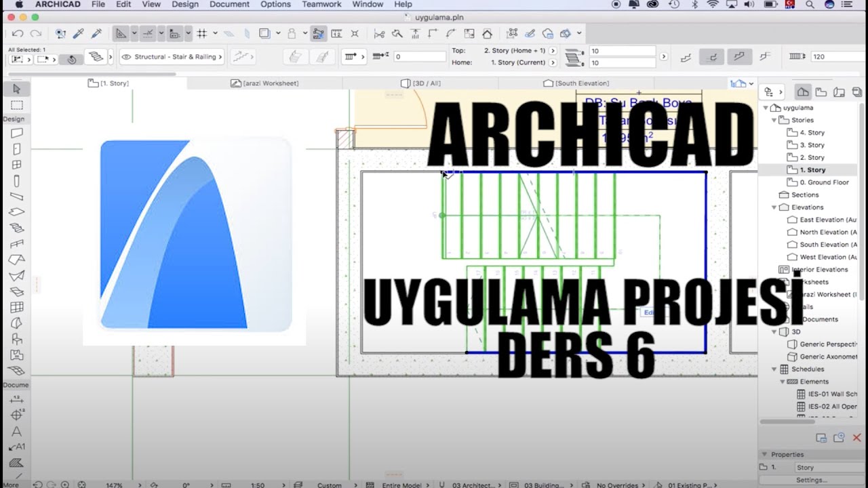Select the Column tool
Viewport: 868px width, 488px height.
[x=17, y=181]
